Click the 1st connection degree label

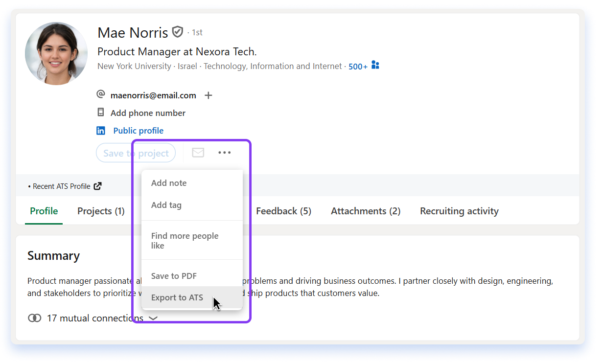pos(197,32)
